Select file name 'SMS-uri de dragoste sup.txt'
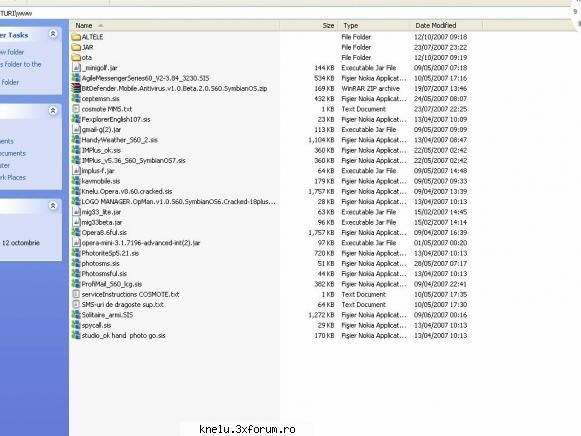 click(x=122, y=304)
